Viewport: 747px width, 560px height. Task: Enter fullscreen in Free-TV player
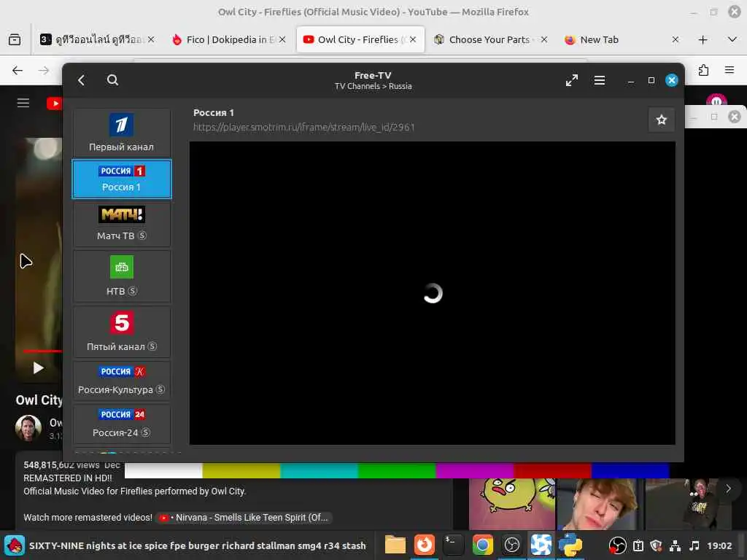pyautogui.click(x=571, y=80)
